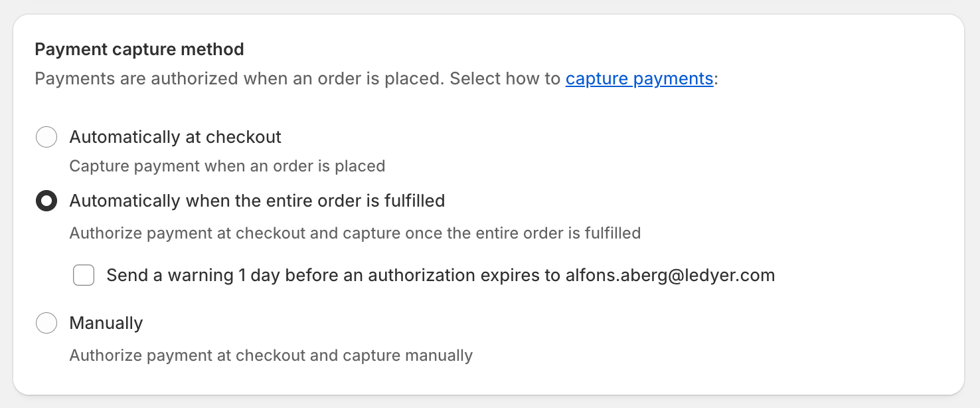Choose the "Manually" capture radio button
980x408 pixels.
click(46, 324)
